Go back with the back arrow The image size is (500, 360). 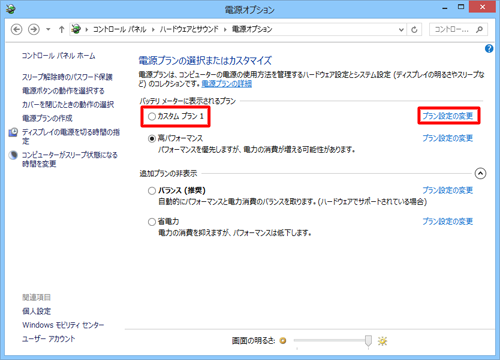(x=16, y=29)
